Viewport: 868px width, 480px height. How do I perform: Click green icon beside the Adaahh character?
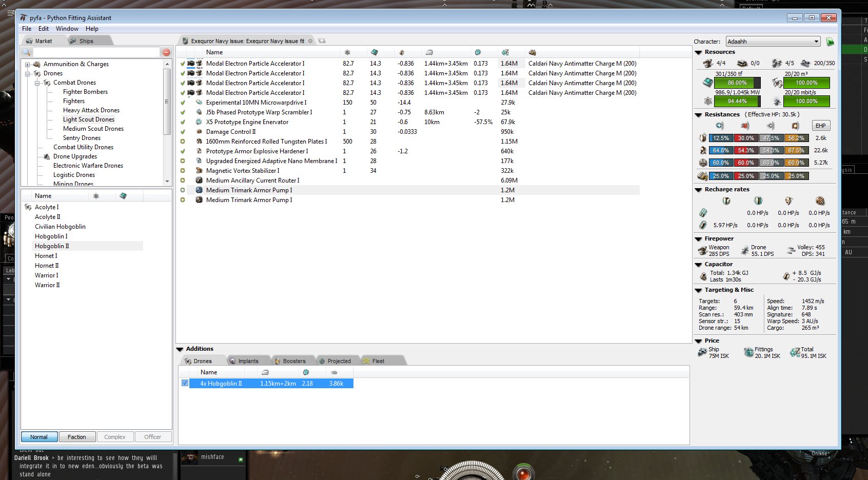click(x=830, y=42)
